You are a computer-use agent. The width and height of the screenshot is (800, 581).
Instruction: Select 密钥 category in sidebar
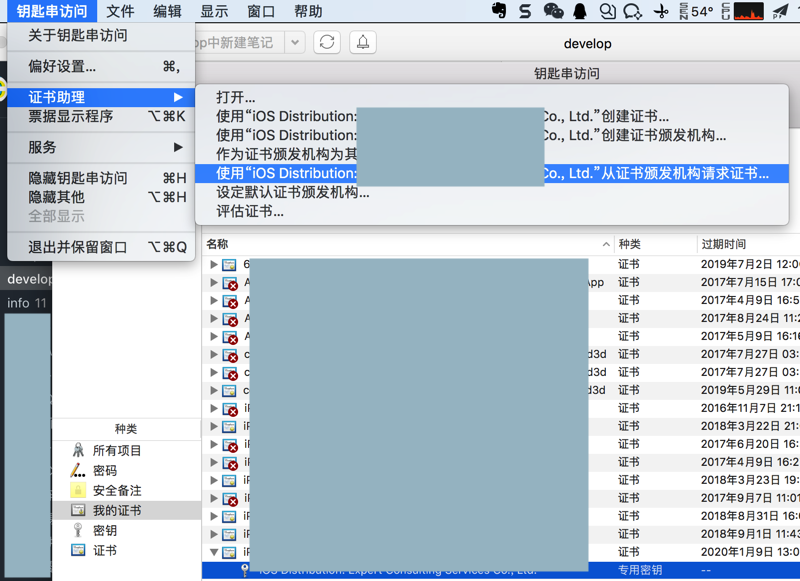coord(127,531)
